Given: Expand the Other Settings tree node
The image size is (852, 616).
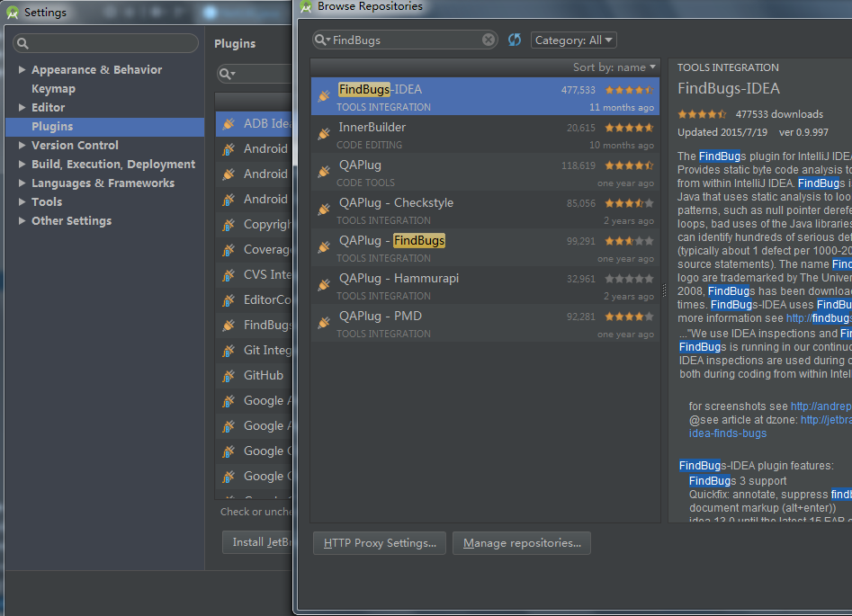Looking at the screenshot, I should click(x=22, y=220).
